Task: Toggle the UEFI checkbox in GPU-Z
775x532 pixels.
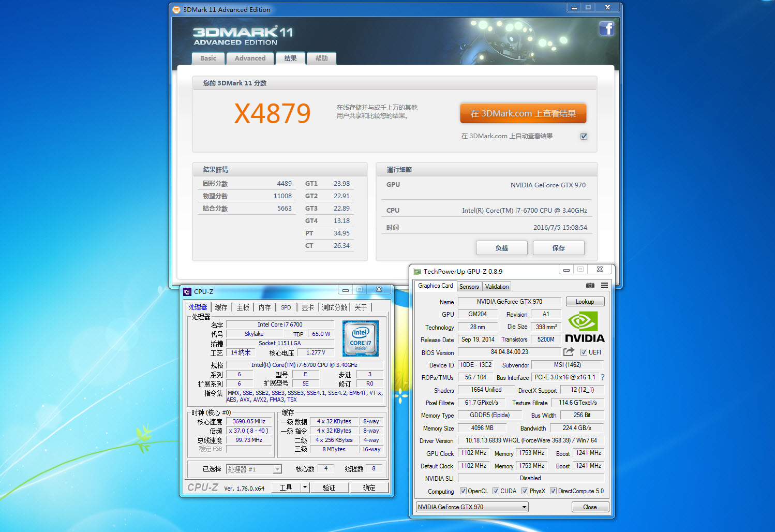Action: 584,352
